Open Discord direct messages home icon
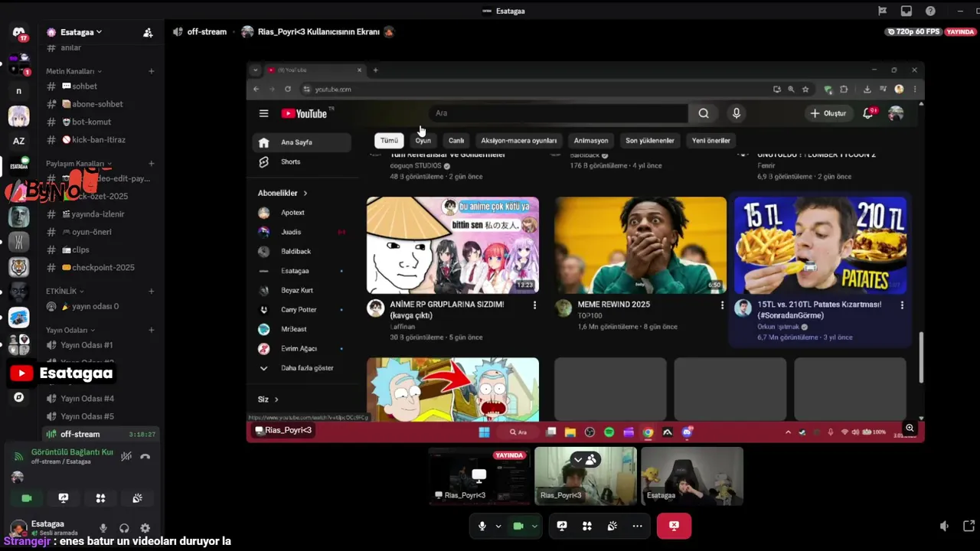 pos(19,33)
